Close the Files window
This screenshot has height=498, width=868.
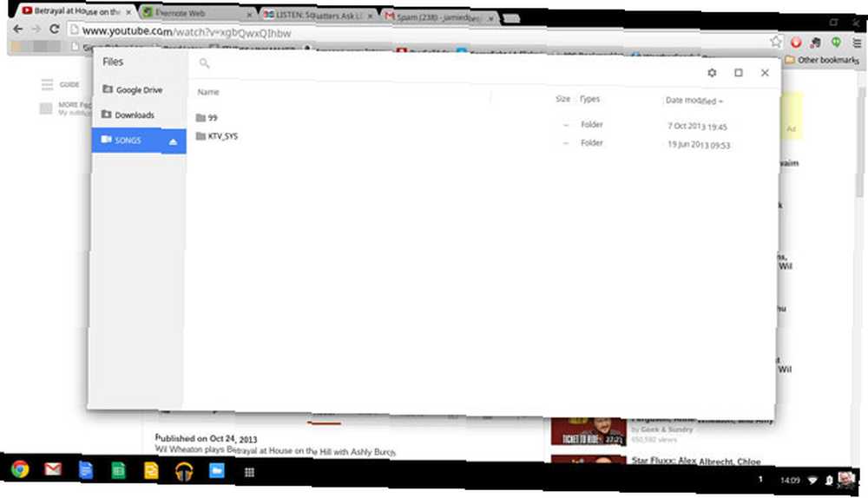tap(765, 73)
